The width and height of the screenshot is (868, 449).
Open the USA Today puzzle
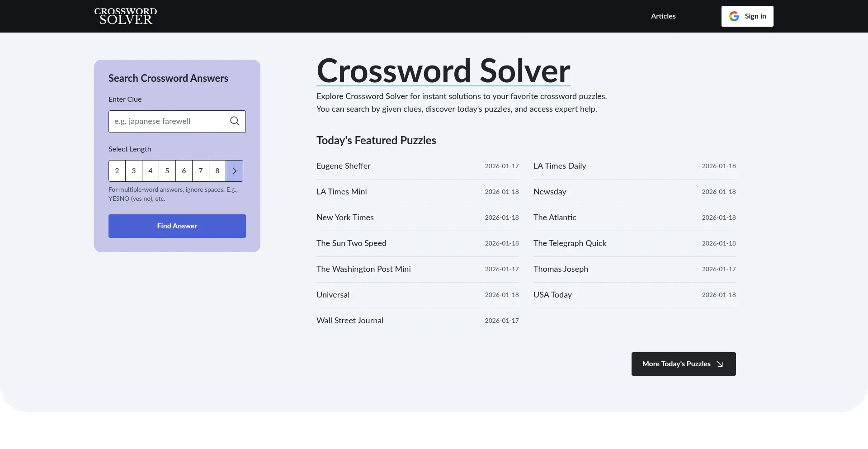tap(552, 295)
